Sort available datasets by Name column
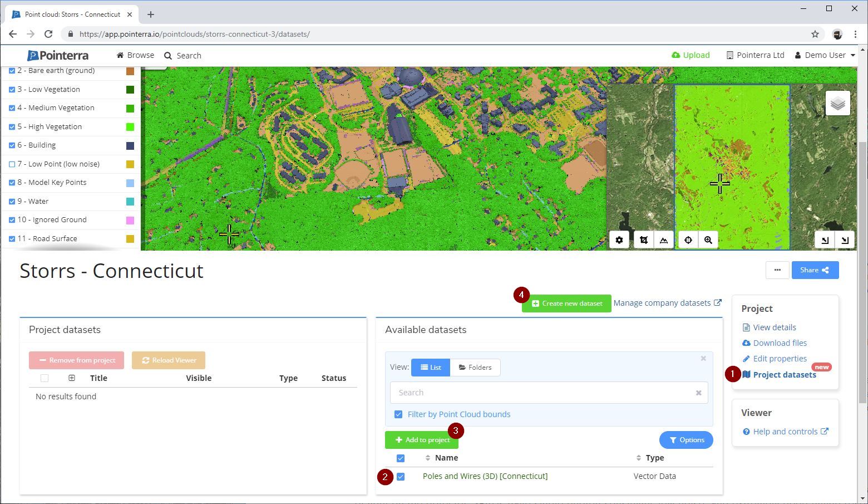This screenshot has height=504, width=868. [x=446, y=458]
